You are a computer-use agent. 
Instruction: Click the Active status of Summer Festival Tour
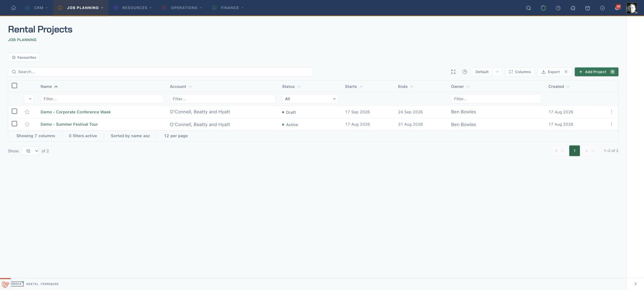pos(290,124)
